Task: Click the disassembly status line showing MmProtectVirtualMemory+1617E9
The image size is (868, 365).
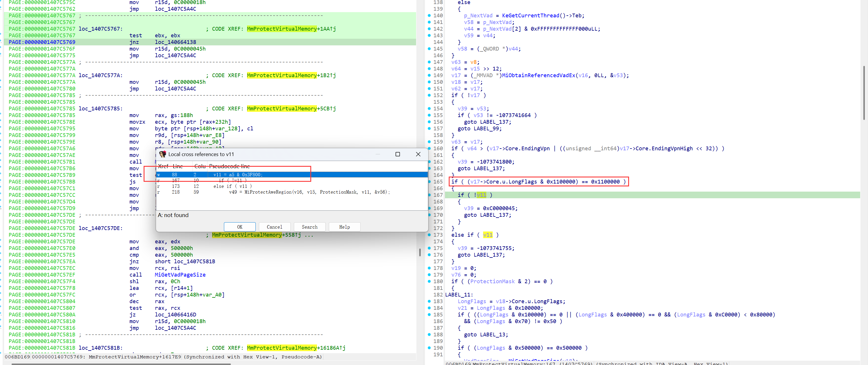Action: click(x=163, y=357)
